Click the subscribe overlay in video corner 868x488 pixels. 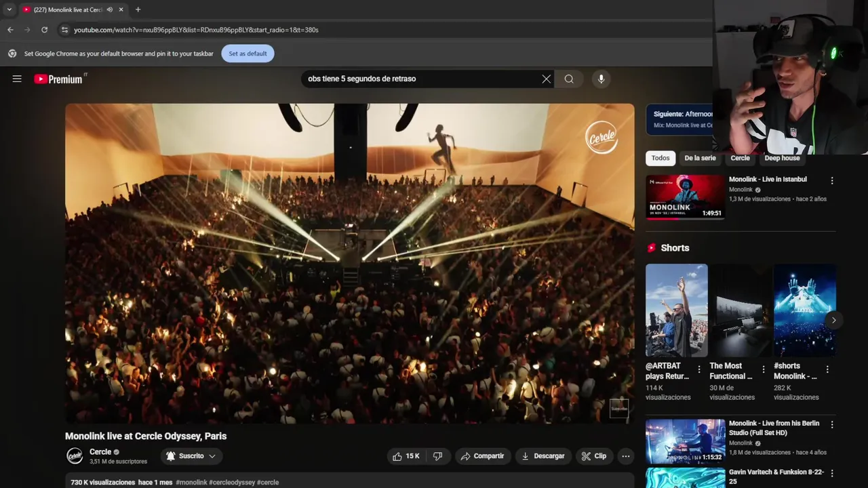(619, 409)
